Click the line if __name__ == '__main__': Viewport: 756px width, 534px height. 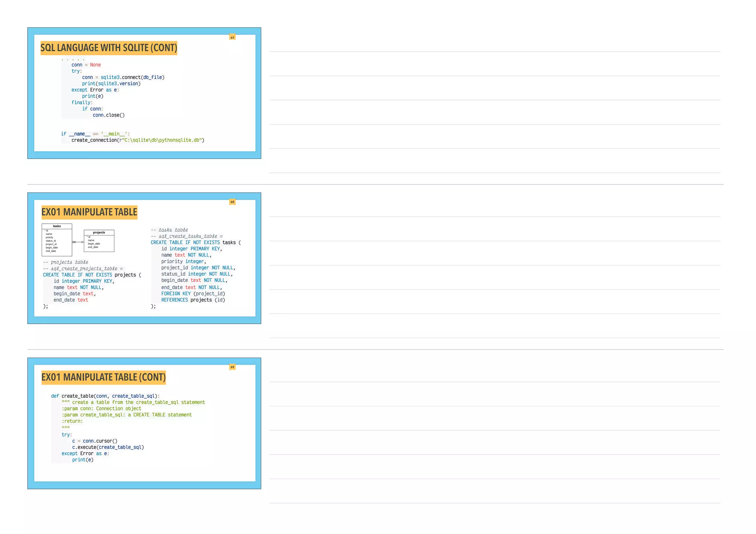click(96, 134)
